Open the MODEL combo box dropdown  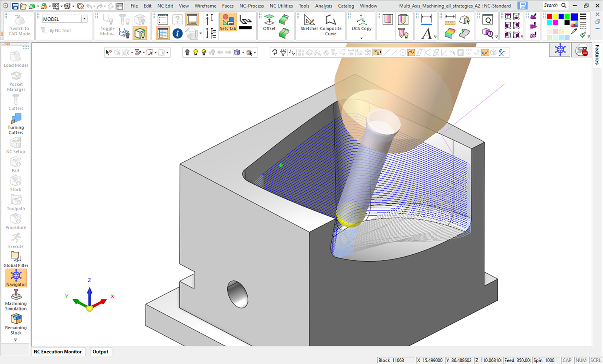[84, 19]
